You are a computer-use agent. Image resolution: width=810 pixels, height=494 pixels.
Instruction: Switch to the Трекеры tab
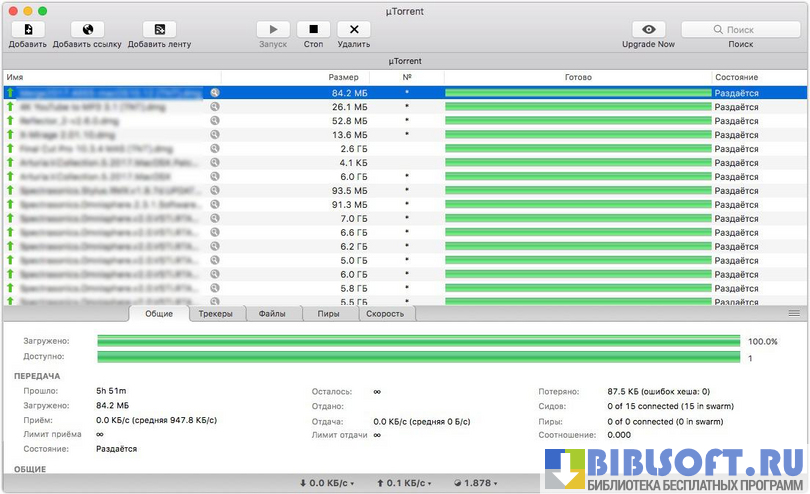(215, 314)
